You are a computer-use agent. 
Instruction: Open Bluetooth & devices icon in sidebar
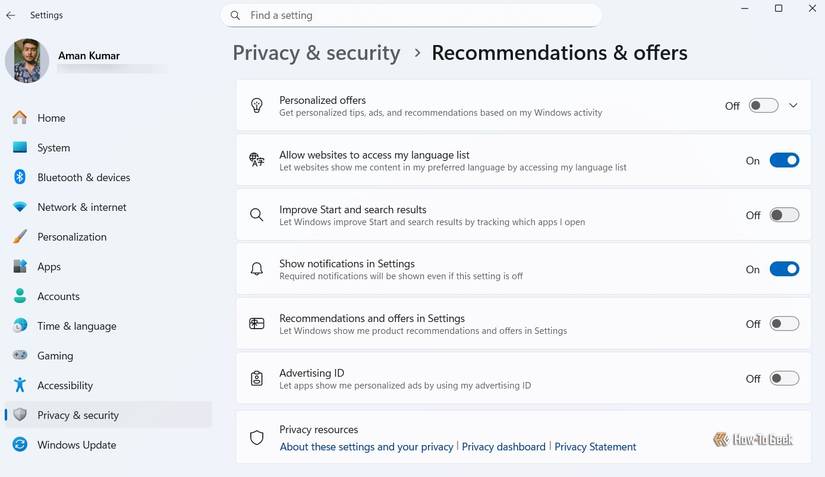[x=20, y=177]
